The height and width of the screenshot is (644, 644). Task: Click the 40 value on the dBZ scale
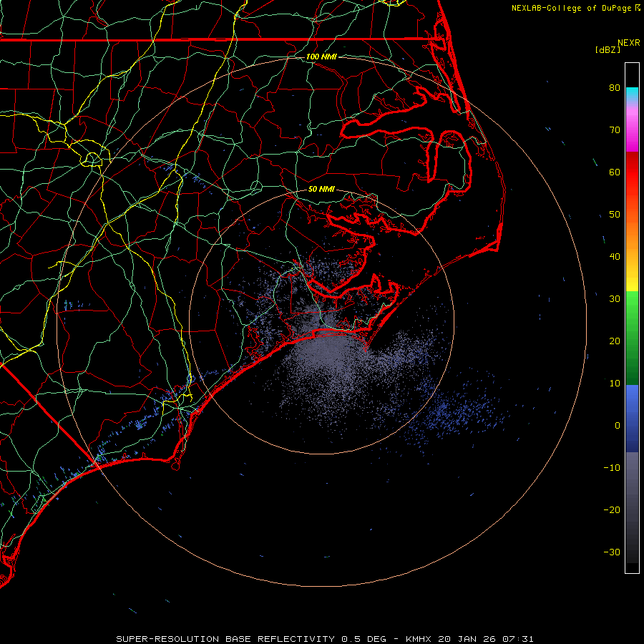click(615, 257)
